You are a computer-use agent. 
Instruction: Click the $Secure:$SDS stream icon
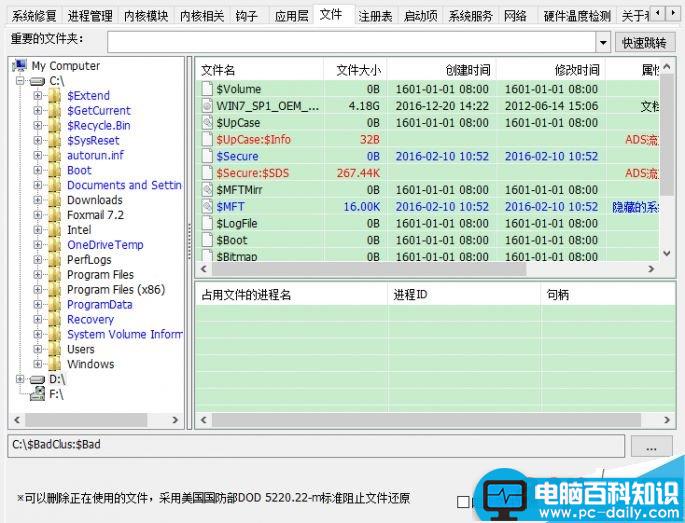pos(207,173)
